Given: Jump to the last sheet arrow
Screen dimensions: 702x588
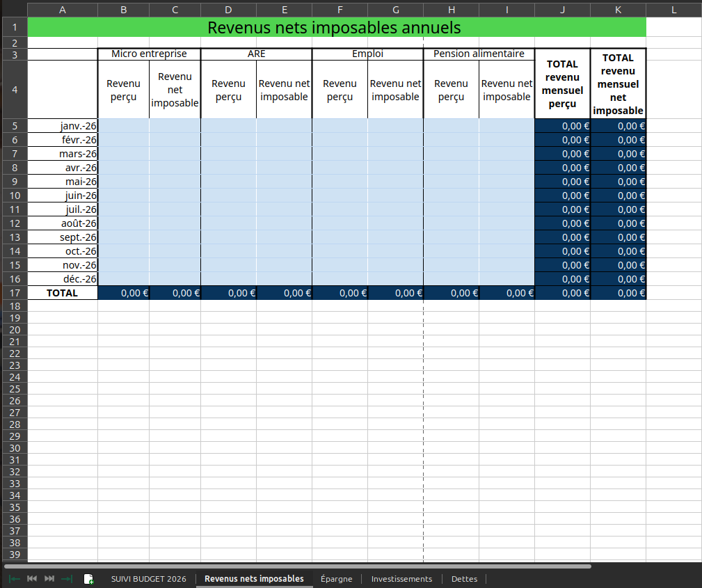Looking at the screenshot, I should pyautogui.click(x=67, y=578).
